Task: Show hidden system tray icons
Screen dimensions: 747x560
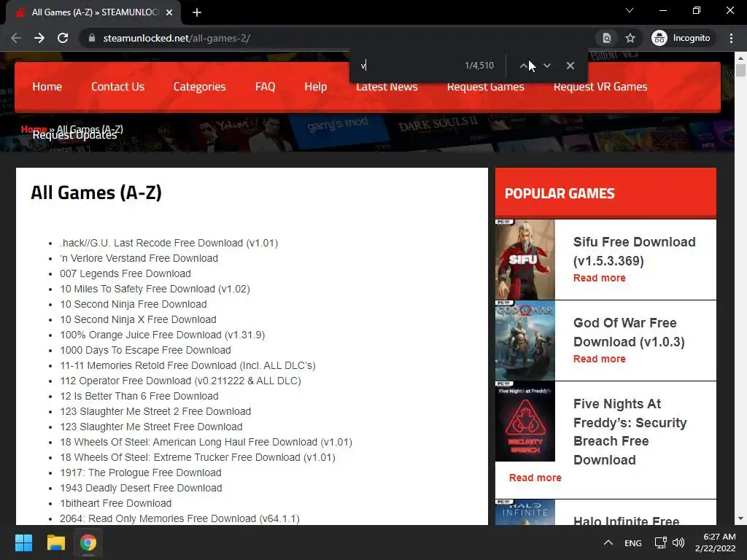Action: pos(608,542)
